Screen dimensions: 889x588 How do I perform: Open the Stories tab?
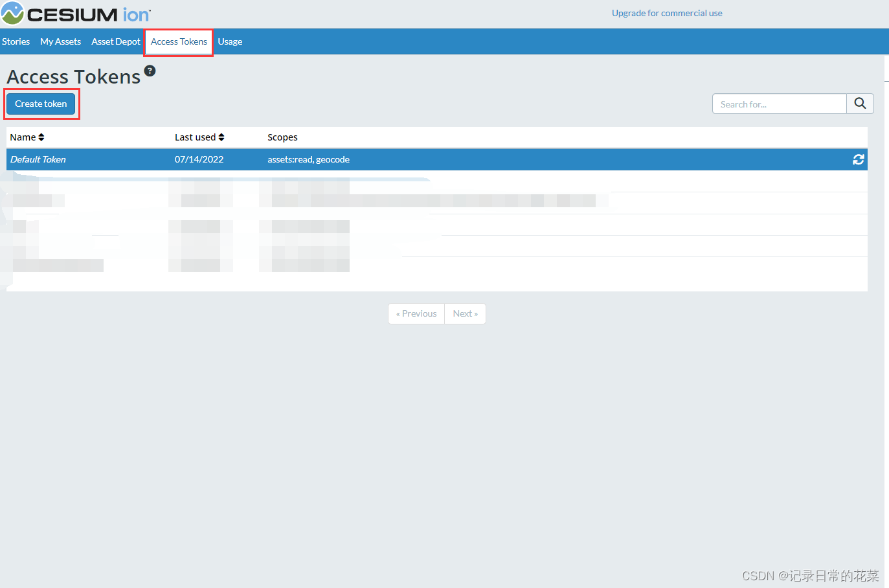(x=16, y=41)
